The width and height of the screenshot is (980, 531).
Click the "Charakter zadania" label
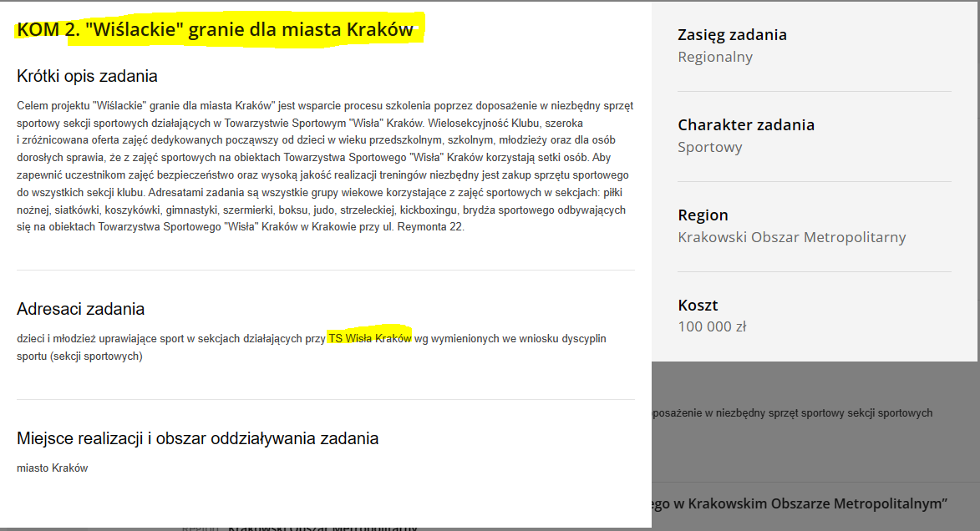pyautogui.click(x=746, y=124)
